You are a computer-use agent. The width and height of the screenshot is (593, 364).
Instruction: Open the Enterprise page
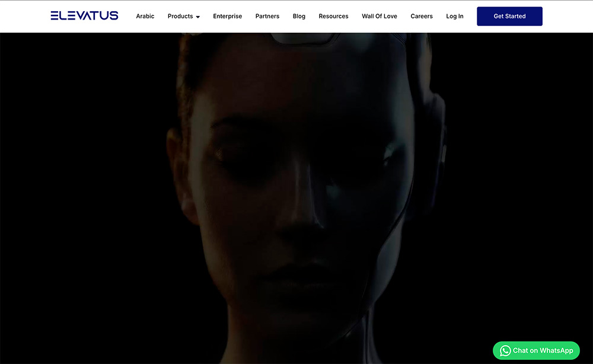click(227, 16)
